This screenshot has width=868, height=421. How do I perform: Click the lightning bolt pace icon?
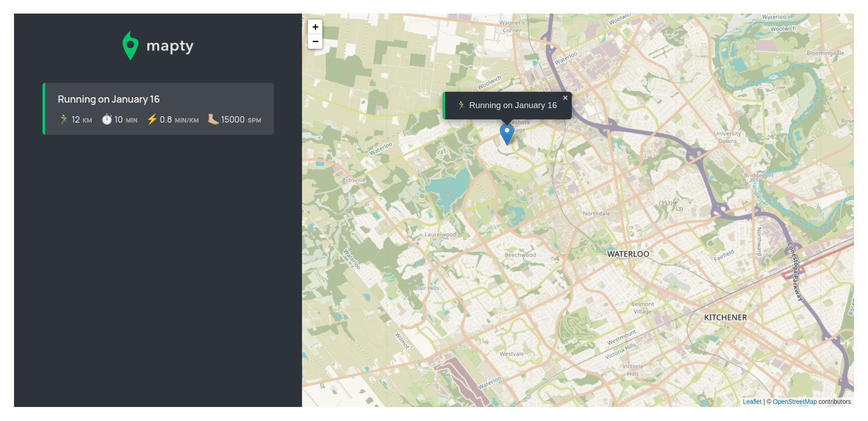[x=152, y=119]
